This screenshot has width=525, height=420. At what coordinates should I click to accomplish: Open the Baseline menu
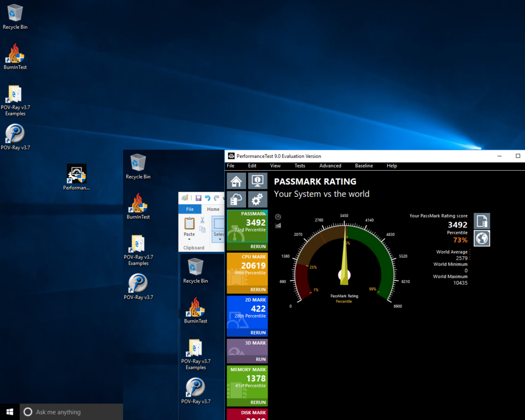coord(364,166)
